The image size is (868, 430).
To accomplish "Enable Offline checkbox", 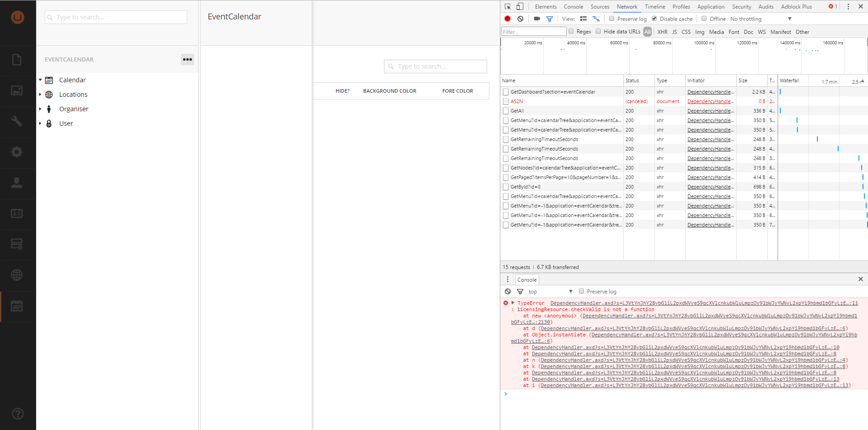I will pyautogui.click(x=704, y=19).
